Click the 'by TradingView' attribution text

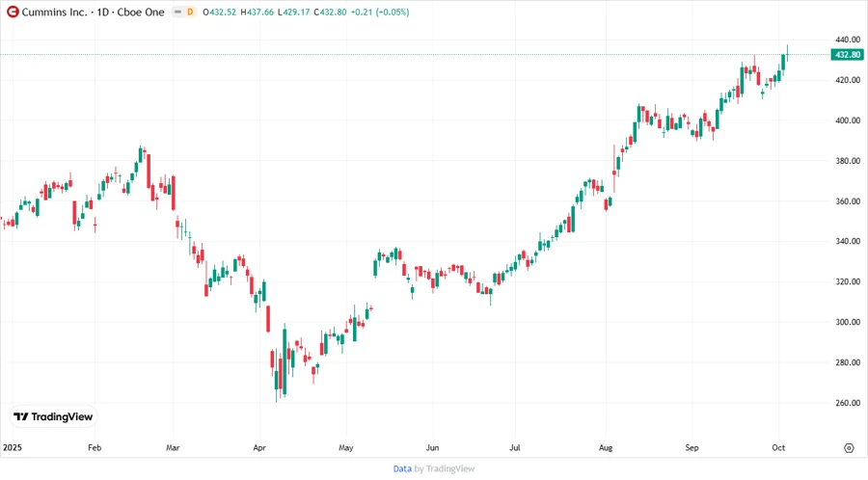point(445,468)
